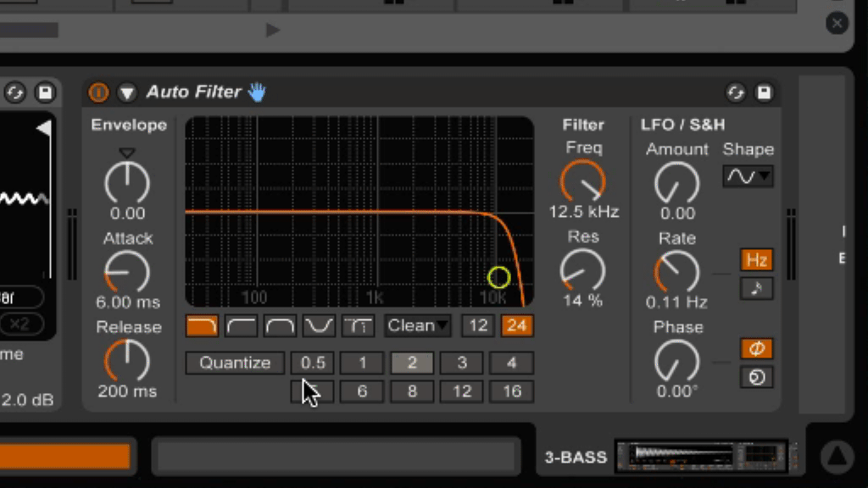
Task: Toggle the Quantize button
Action: [236, 363]
